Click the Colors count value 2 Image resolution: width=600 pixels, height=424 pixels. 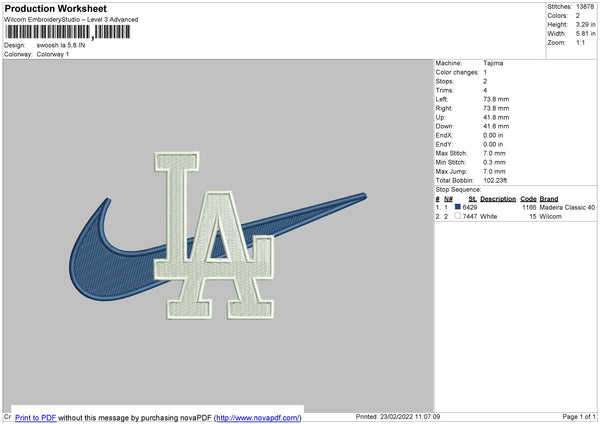tap(578, 16)
